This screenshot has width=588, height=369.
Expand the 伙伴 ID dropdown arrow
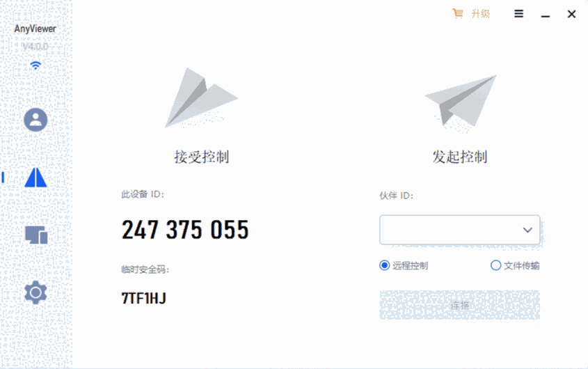click(x=527, y=230)
